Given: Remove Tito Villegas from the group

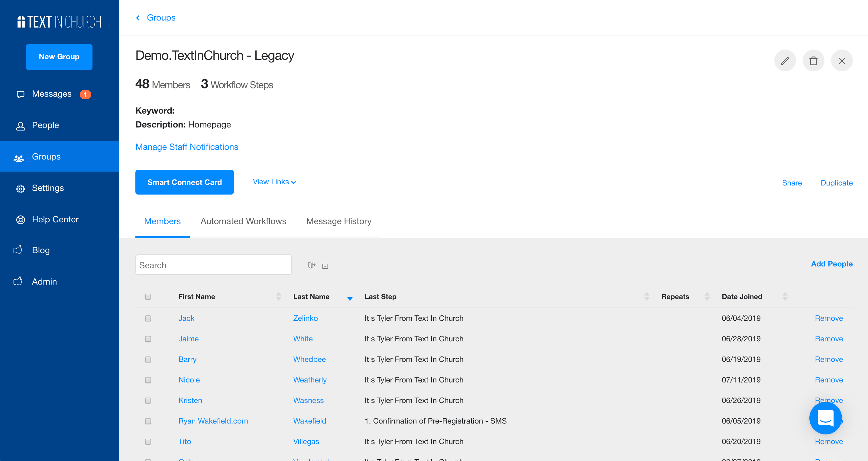Looking at the screenshot, I should click(x=829, y=441).
